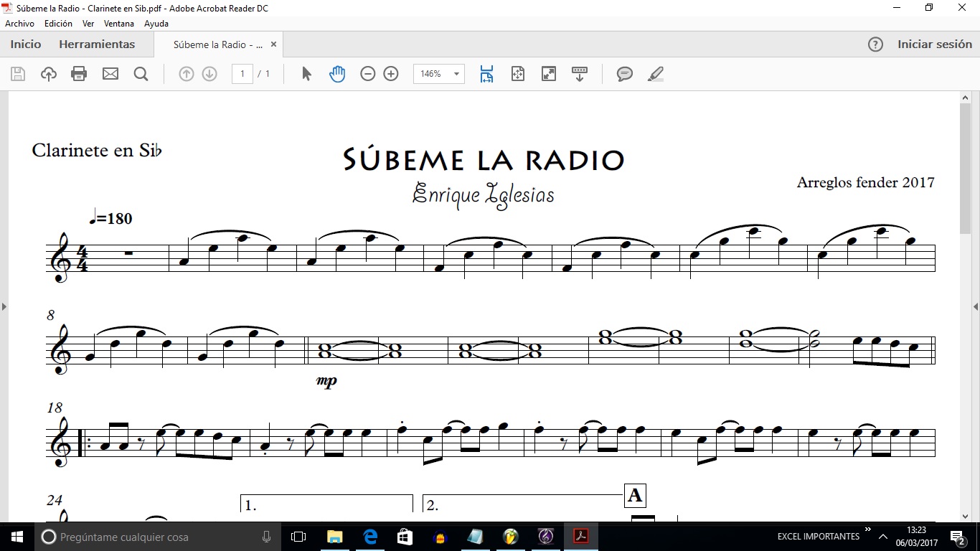980x551 pixels.
Task: Click the page number input field
Action: coord(242,74)
